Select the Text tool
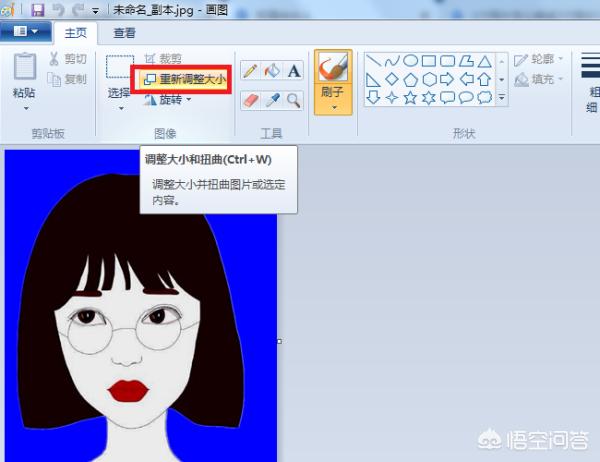This screenshot has height=462, width=600. pos(294,71)
